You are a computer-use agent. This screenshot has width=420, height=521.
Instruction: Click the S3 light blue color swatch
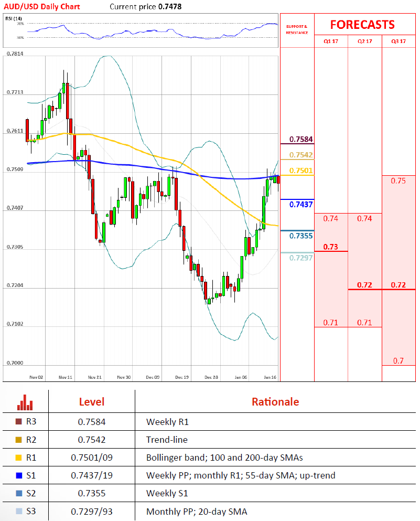pos(19,511)
